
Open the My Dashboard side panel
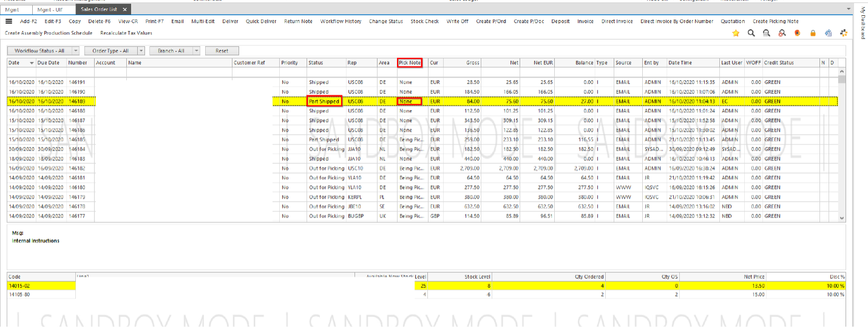(x=862, y=23)
